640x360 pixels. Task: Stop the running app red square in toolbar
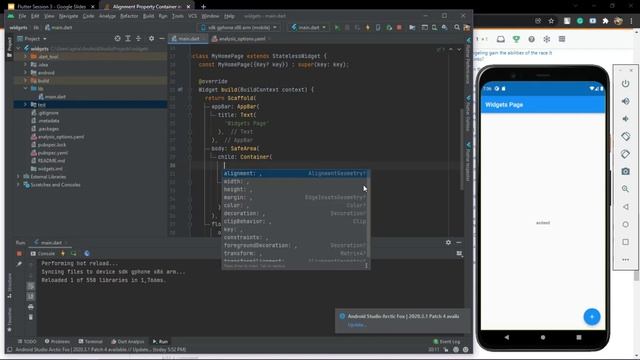(x=399, y=27)
